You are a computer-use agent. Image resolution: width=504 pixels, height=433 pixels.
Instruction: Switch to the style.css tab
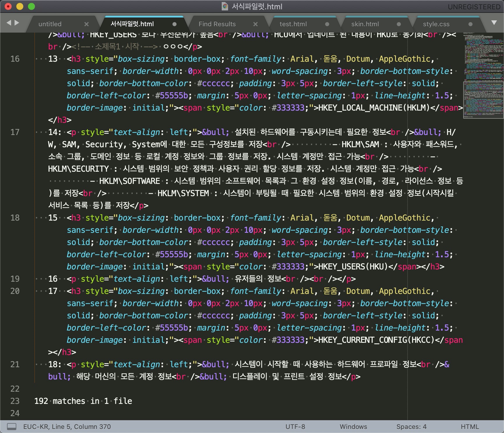coord(436,24)
